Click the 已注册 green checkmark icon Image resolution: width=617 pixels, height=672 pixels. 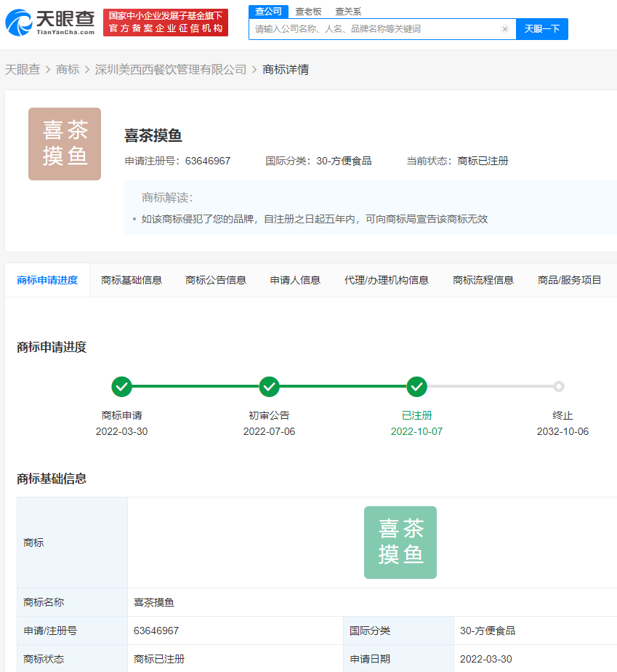pos(416,386)
